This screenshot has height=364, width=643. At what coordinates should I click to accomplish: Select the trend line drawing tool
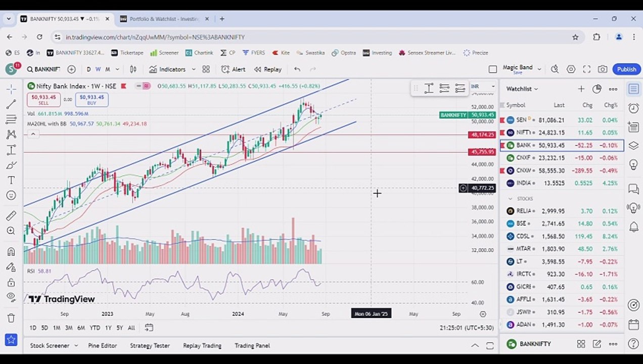point(11,104)
